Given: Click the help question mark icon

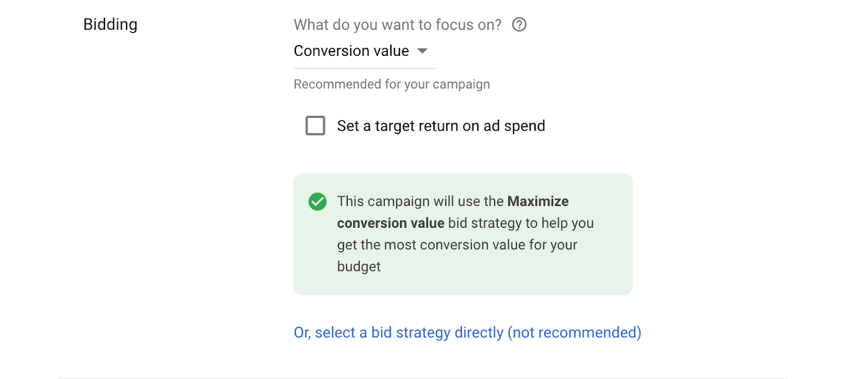Looking at the screenshot, I should (x=519, y=25).
